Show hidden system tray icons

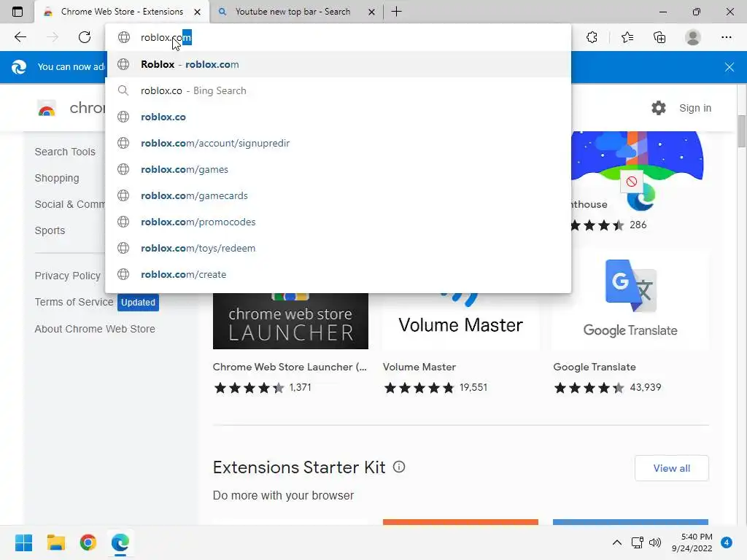616,542
